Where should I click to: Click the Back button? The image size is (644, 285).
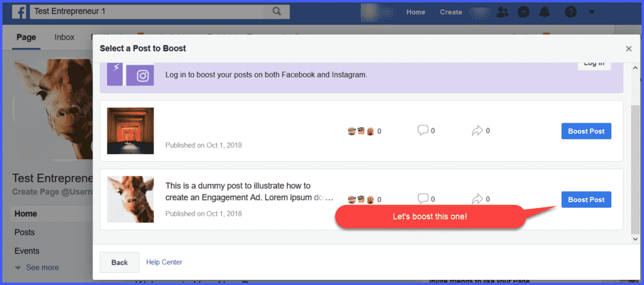click(x=119, y=262)
